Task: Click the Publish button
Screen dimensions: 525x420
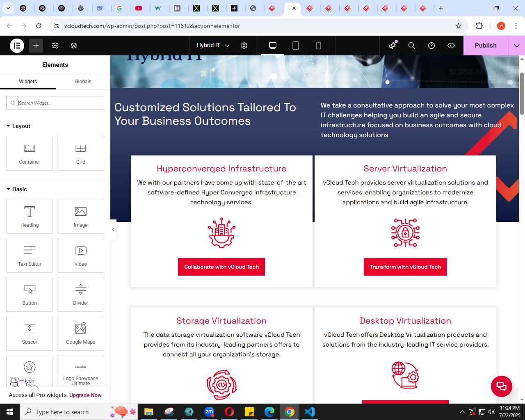Action: tap(486, 46)
